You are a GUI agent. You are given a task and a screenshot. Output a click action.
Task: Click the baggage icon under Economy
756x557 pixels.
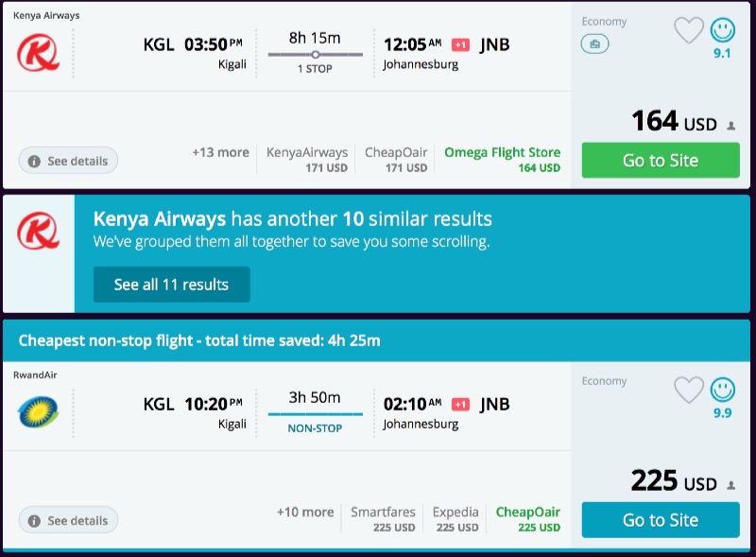(594, 44)
